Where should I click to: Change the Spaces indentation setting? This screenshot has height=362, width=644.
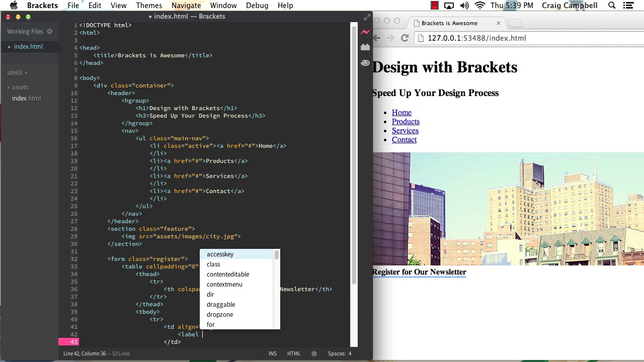click(x=340, y=353)
